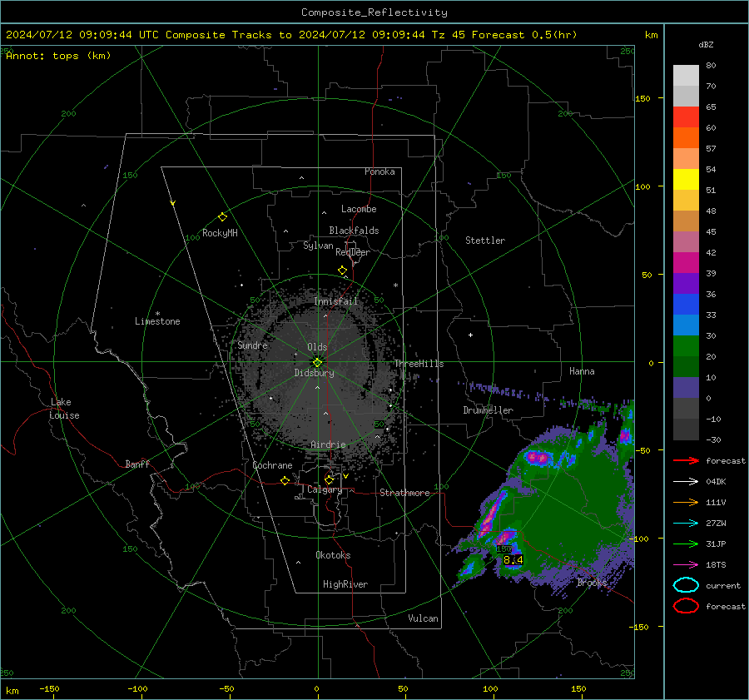Click the red forecast ellipse legend icon
The height and width of the screenshot is (700, 749).
pyautogui.click(x=686, y=606)
